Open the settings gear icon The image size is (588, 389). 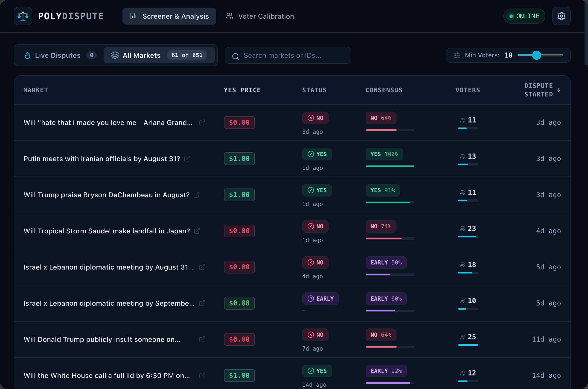point(561,16)
